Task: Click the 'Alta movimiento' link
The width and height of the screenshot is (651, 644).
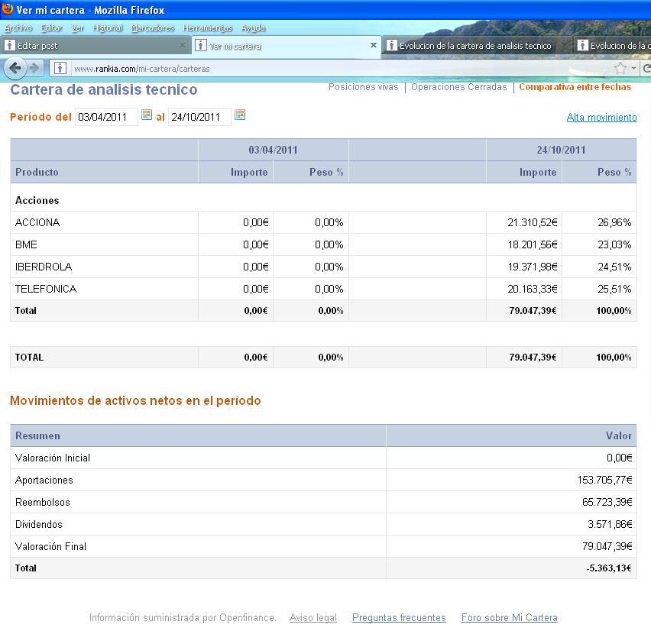Action: tap(601, 117)
